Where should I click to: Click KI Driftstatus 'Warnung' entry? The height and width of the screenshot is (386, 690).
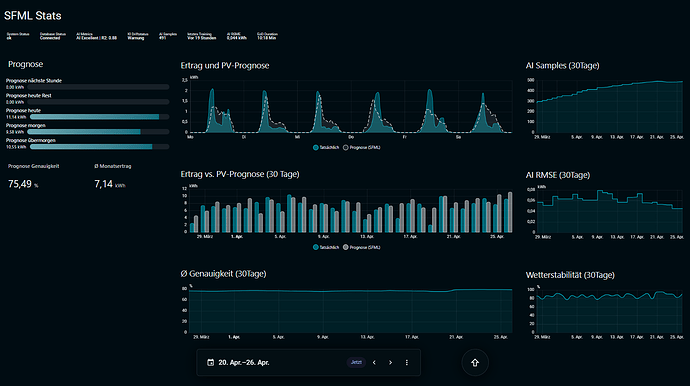[x=138, y=36]
